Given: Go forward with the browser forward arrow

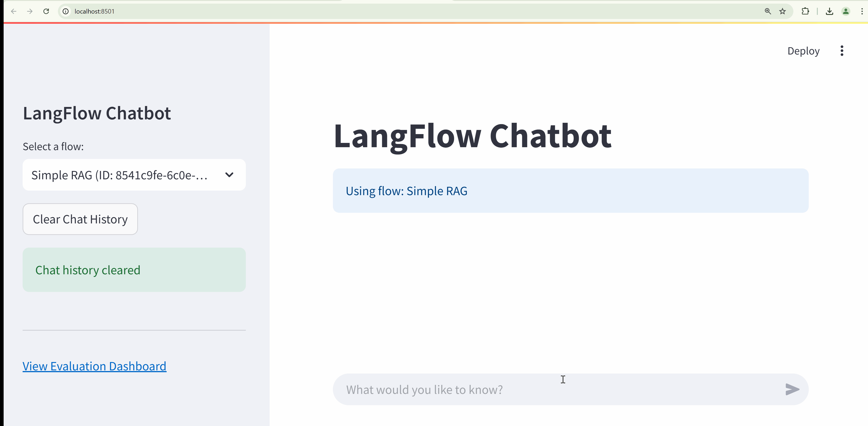Looking at the screenshot, I should (x=30, y=11).
